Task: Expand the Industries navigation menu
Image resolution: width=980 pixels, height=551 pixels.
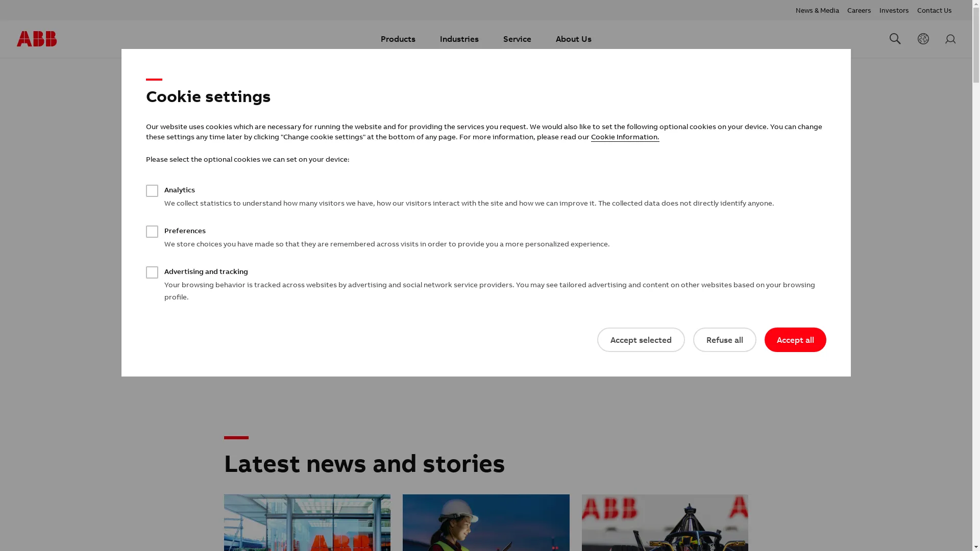Action: [459, 39]
